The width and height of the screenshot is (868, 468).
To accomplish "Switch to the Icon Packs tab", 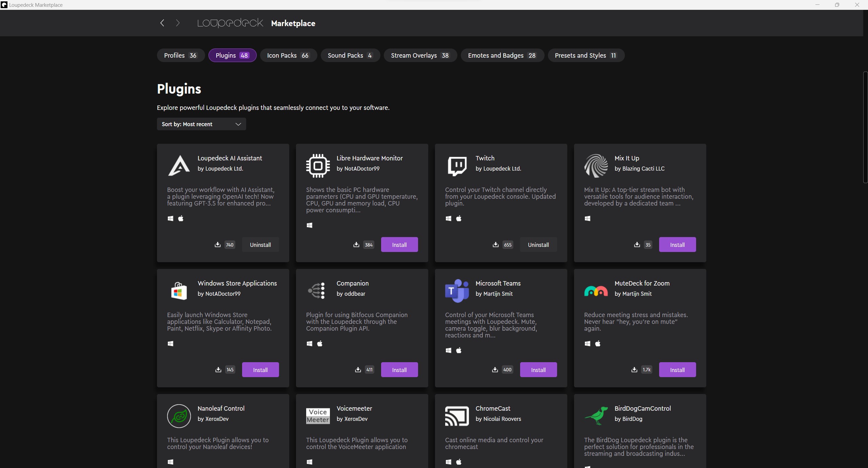I will (x=288, y=55).
